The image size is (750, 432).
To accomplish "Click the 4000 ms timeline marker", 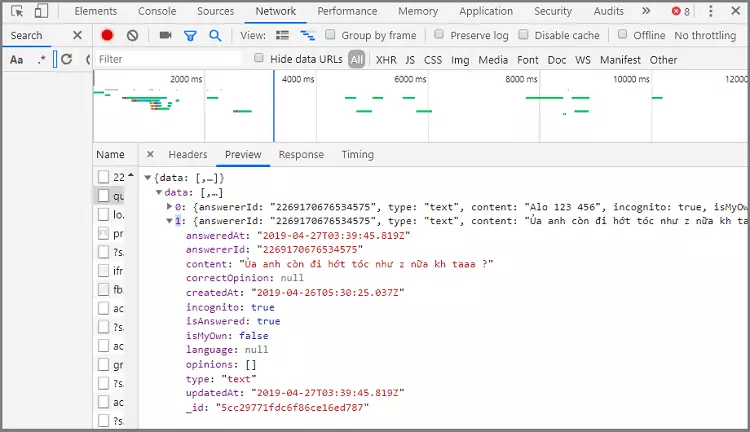I will [x=298, y=79].
